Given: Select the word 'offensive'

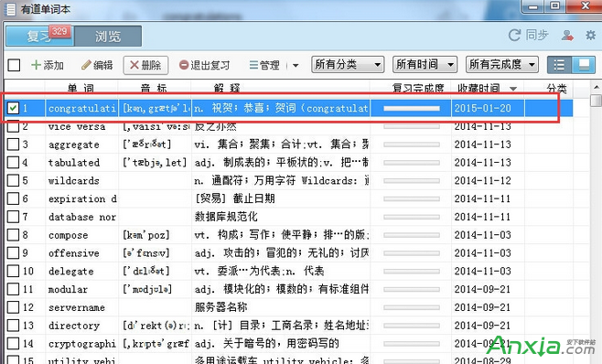Looking at the screenshot, I should pyautogui.click(x=74, y=253).
